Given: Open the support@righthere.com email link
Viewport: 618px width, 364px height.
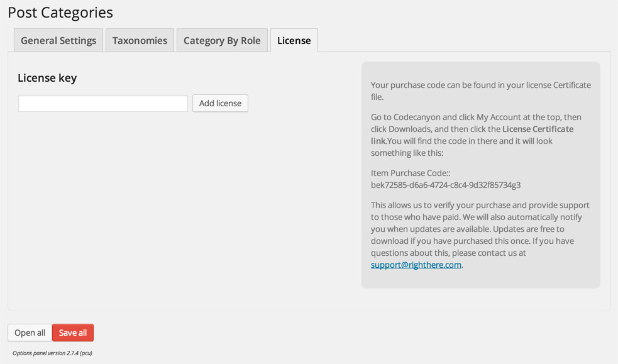Looking at the screenshot, I should click(416, 265).
